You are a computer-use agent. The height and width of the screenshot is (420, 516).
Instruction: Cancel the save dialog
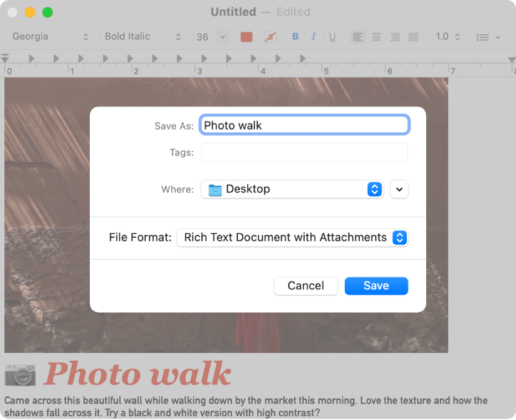click(x=305, y=286)
